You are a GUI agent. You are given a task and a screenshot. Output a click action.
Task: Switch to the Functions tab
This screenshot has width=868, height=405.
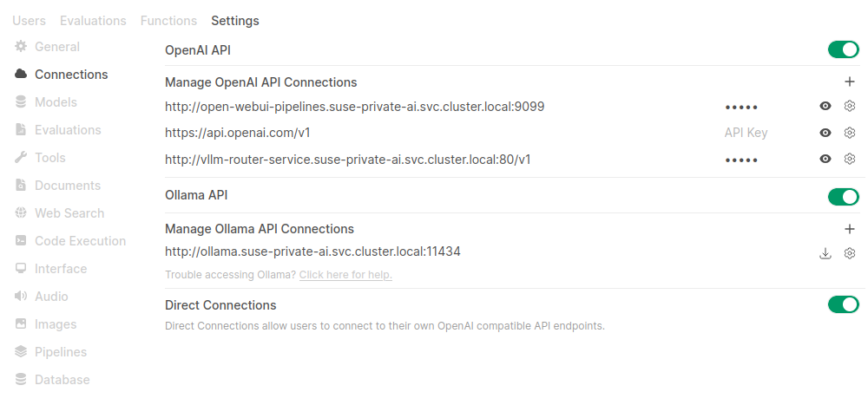point(168,20)
